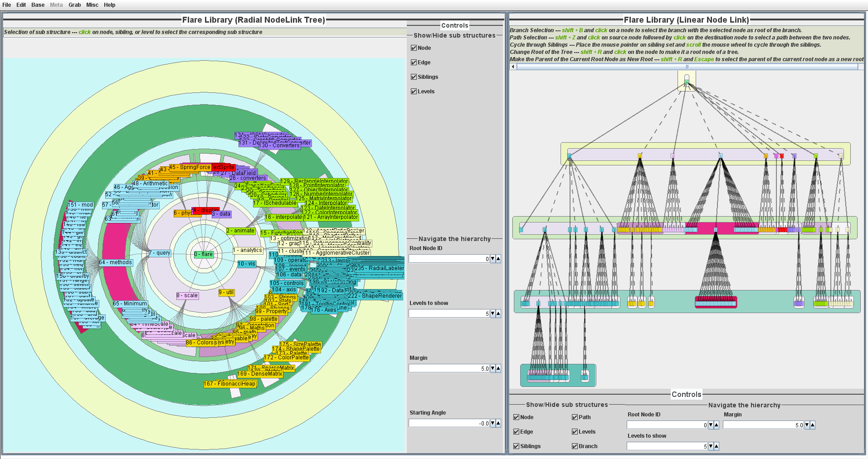Increase linear Root Node ID with up arrow

pos(717,425)
